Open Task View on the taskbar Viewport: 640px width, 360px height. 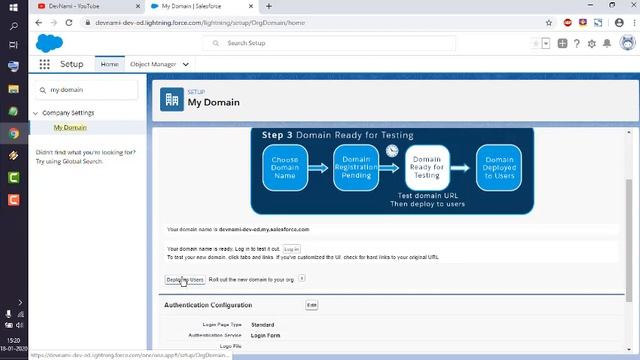click(13, 44)
